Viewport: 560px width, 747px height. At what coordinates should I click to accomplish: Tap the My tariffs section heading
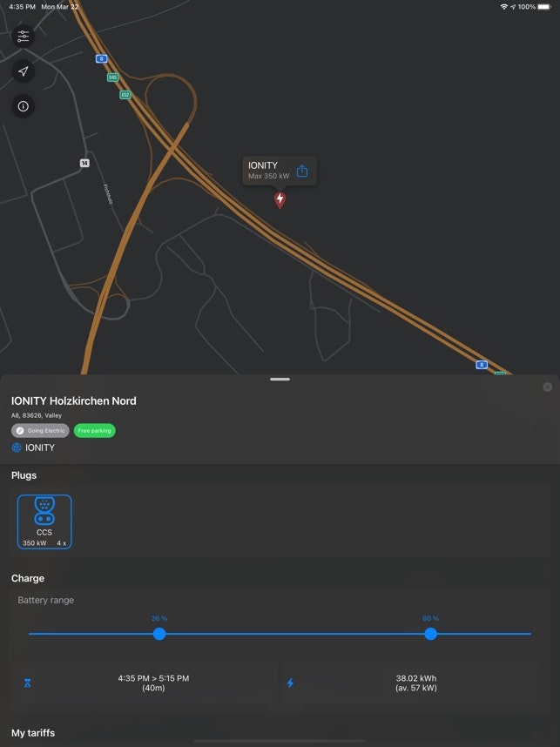[33, 733]
